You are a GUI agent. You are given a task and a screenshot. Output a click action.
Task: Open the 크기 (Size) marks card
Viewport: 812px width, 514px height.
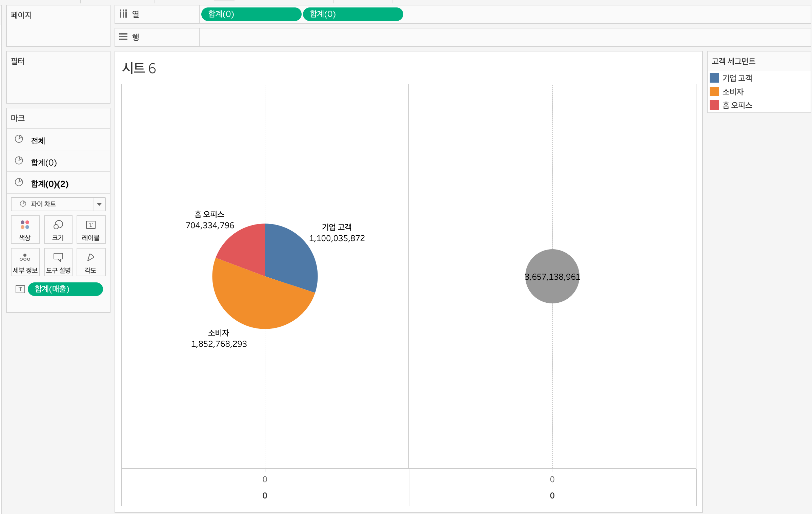point(58,229)
